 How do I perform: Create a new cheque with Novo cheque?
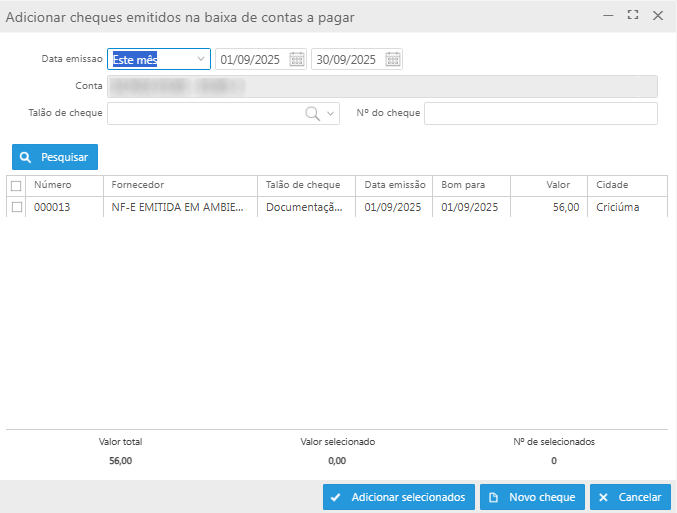tap(532, 497)
